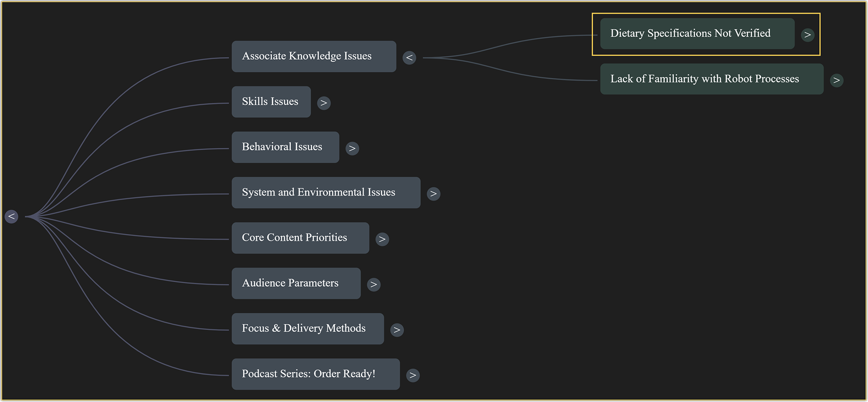Expand Podcast Series: Order Ready! chevron
The height and width of the screenshot is (402, 868).
[413, 375]
